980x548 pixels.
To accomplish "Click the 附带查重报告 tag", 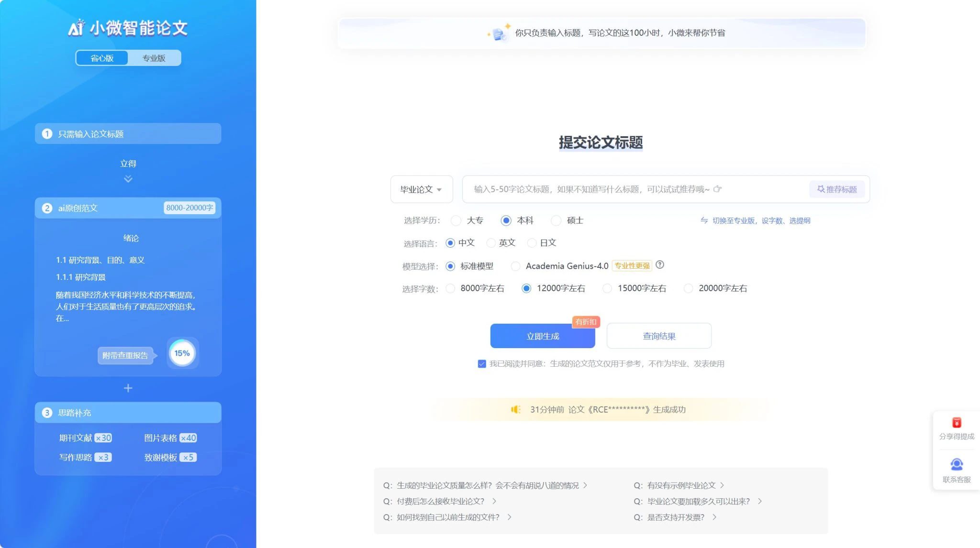I will 125,355.
